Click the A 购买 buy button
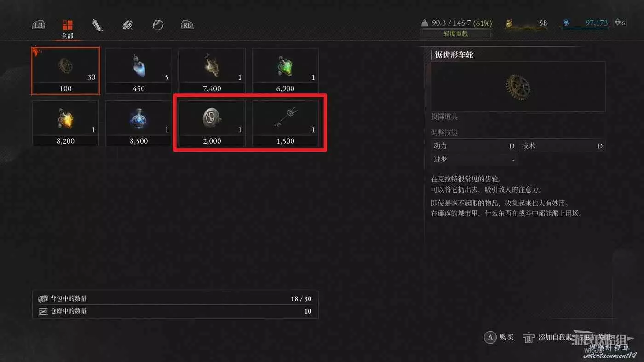 coord(499,337)
